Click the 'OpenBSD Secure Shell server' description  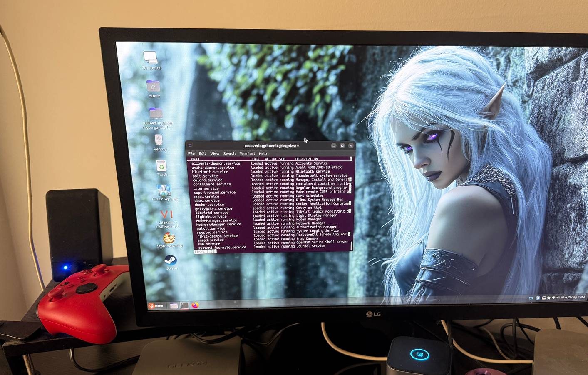[x=322, y=242]
